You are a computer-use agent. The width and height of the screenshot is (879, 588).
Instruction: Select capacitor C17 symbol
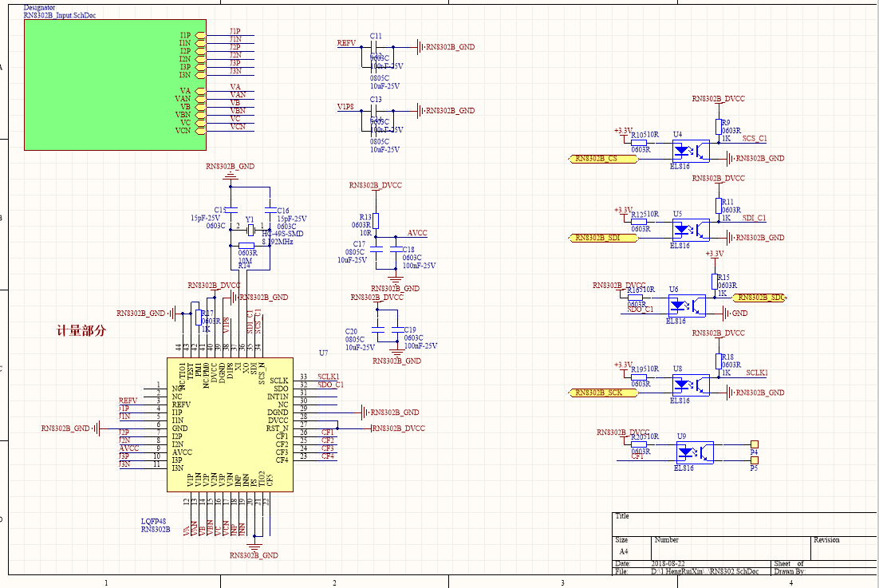(376, 250)
